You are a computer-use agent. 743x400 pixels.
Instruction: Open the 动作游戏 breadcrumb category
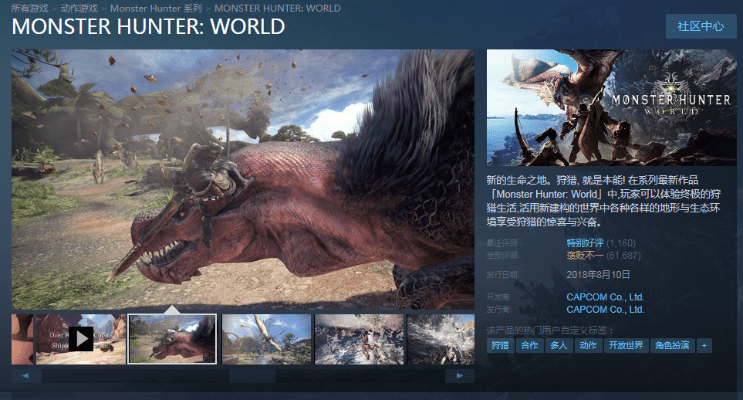point(78,7)
